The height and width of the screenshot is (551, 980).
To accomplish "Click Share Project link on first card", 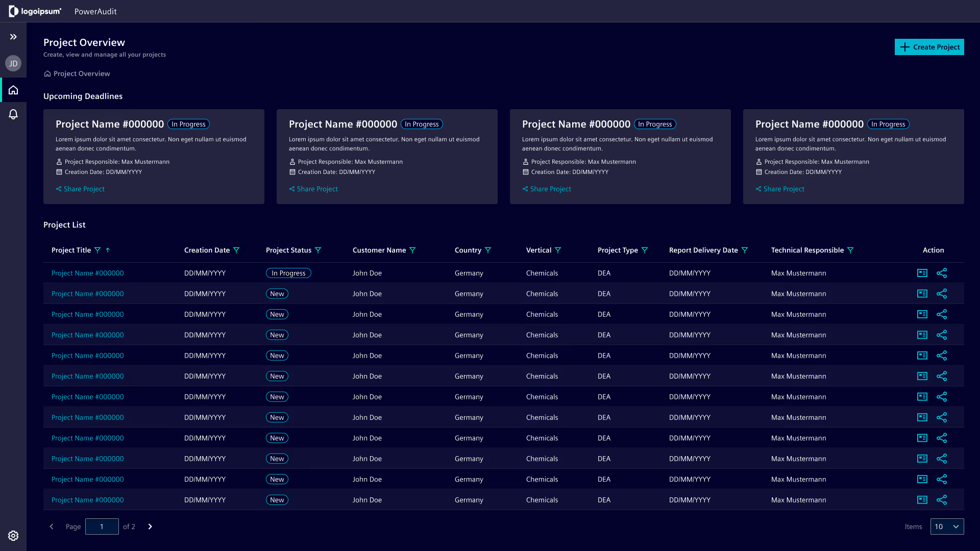I will [x=84, y=189].
